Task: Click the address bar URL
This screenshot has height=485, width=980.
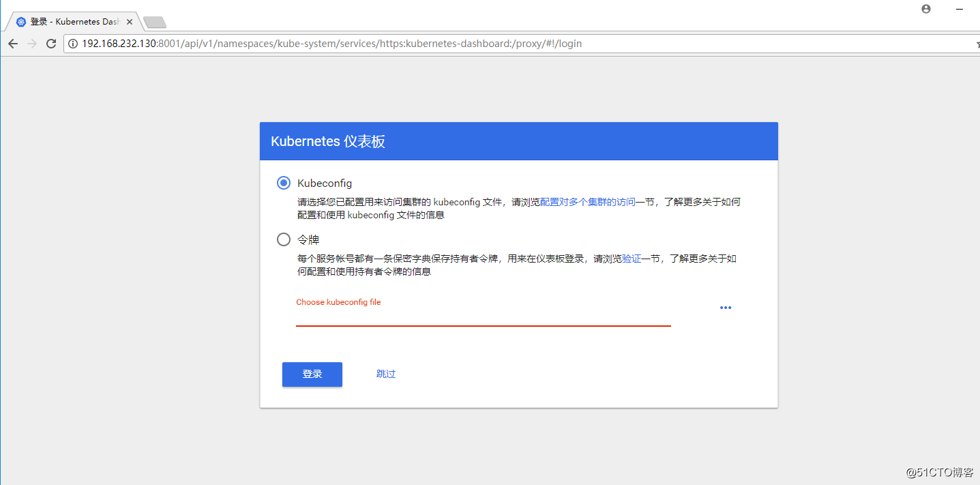Action: coord(331,44)
